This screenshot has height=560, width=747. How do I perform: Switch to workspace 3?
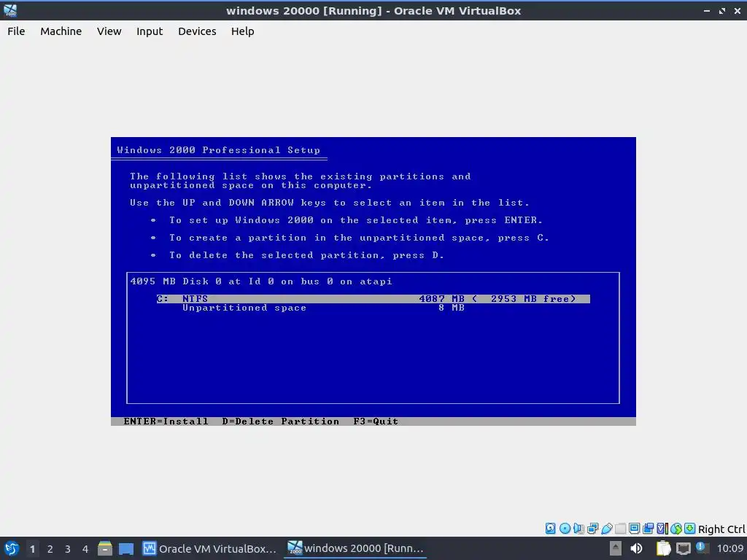point(68,549)
